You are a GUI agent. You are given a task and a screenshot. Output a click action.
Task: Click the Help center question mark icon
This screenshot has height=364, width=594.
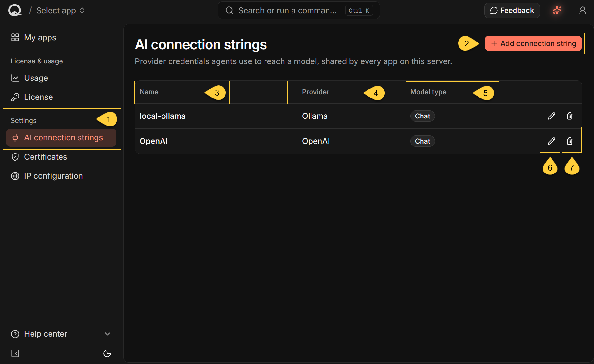point(15,334)
